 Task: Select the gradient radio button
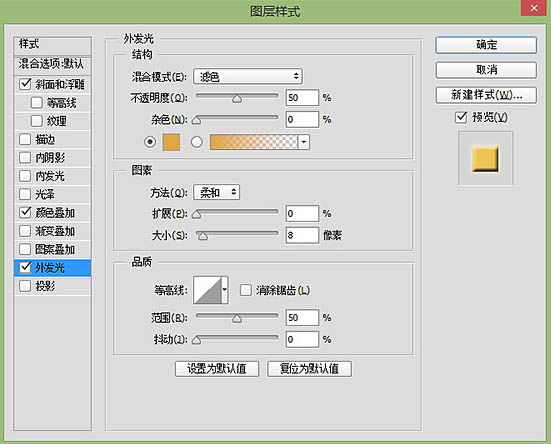[196, 142]
